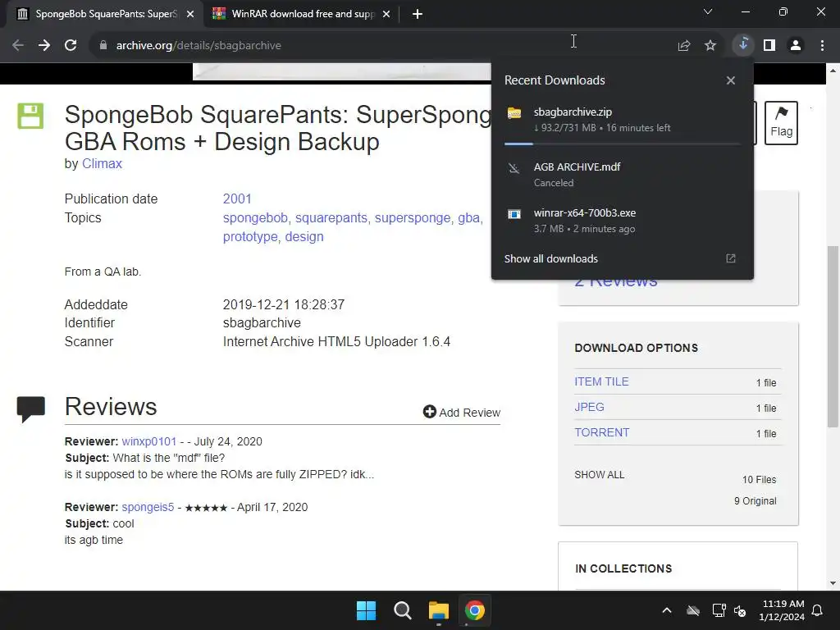Click the OneDrive cloud tray icon
Image resolution: width=840 pixels, height=630 pixels.
pos(693,610)
